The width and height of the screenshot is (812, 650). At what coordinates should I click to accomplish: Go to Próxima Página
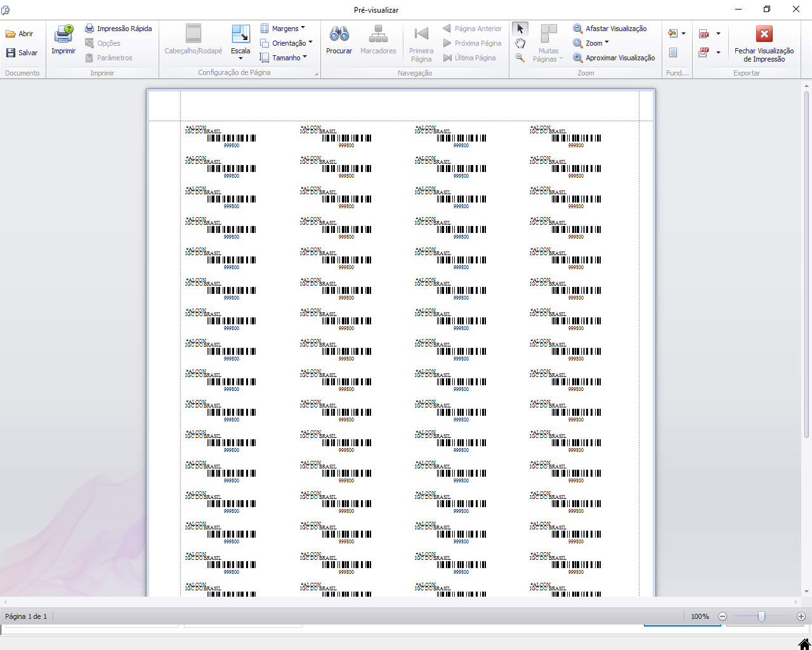473,43
